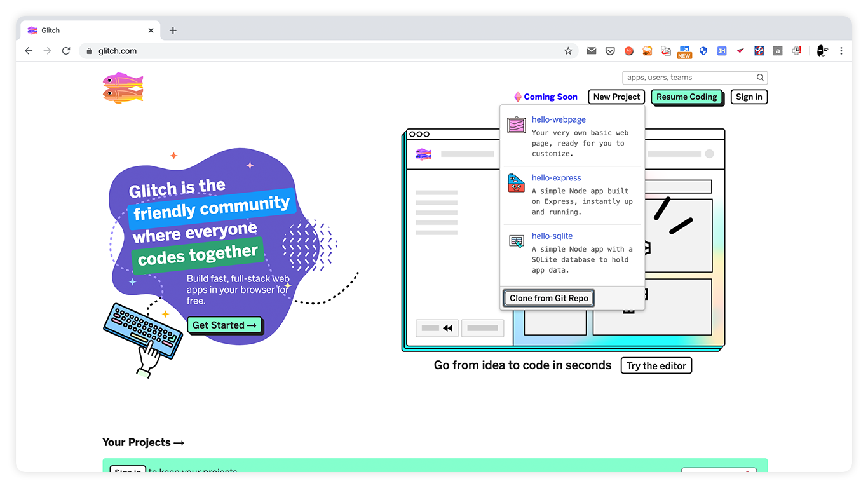Screen dimensions: 868x488
Task: Click the Sign in button in header
Action: (749, 97)
